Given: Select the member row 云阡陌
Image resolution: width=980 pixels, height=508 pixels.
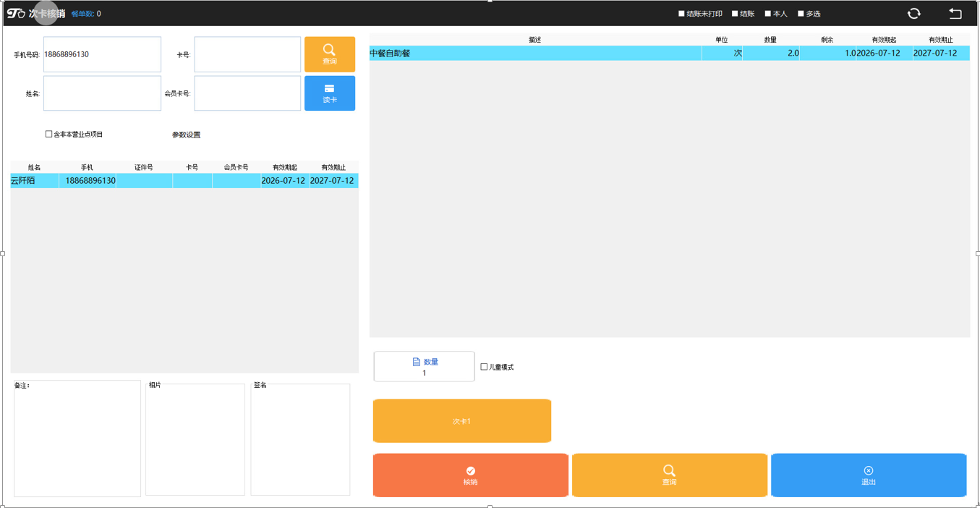Looking at the screenshot, I should tap(184, 181).
